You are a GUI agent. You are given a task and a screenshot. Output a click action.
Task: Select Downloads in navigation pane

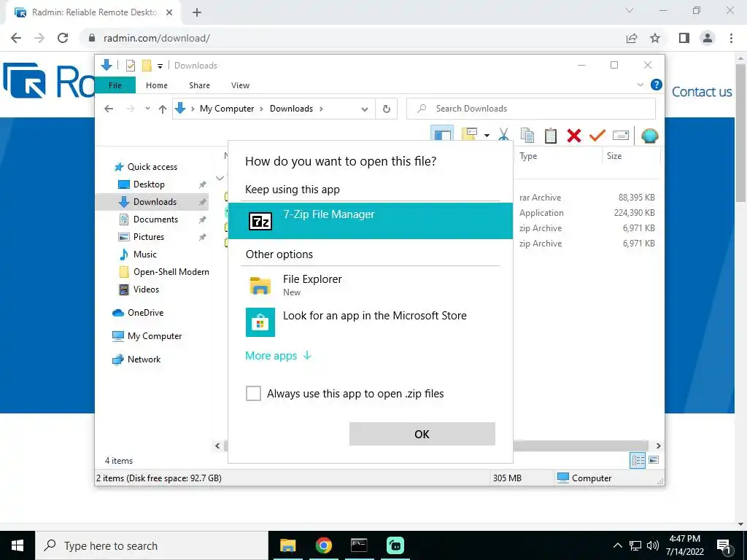152,202
